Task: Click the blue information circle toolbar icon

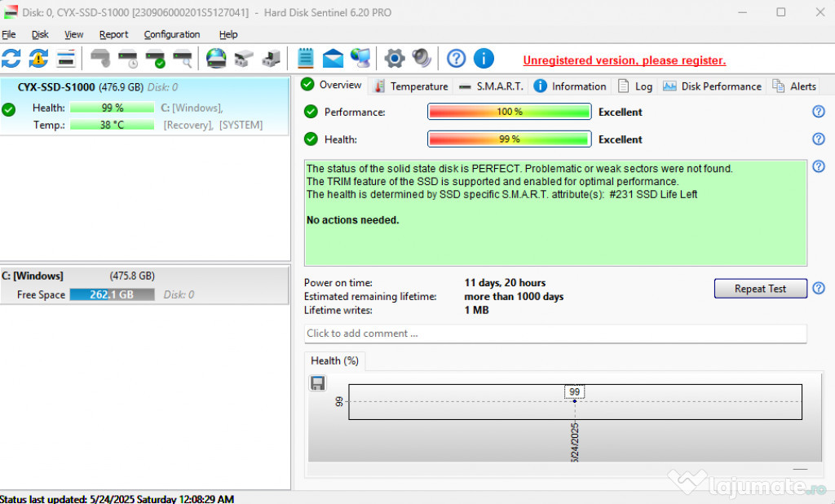Action: point(484,58)
